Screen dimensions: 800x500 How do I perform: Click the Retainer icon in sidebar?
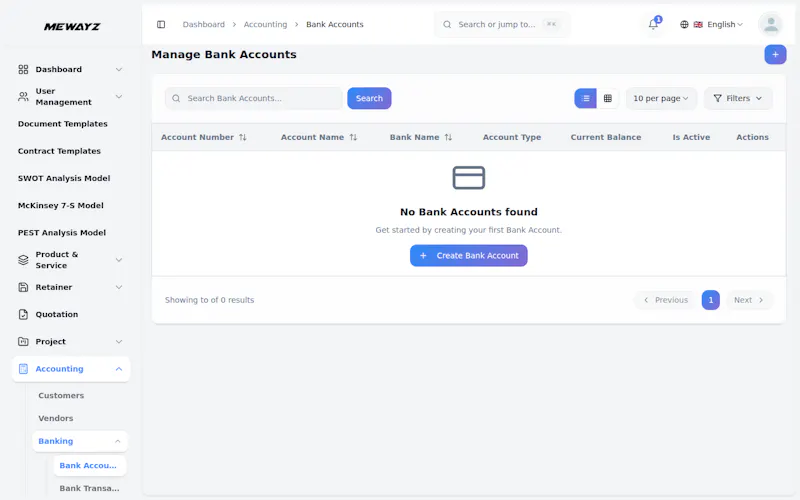pyautogui.click(x=23, y=287)
